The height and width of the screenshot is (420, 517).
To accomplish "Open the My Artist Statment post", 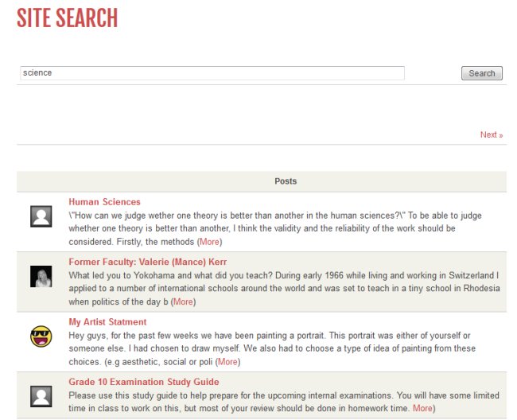I will point(107,321).
